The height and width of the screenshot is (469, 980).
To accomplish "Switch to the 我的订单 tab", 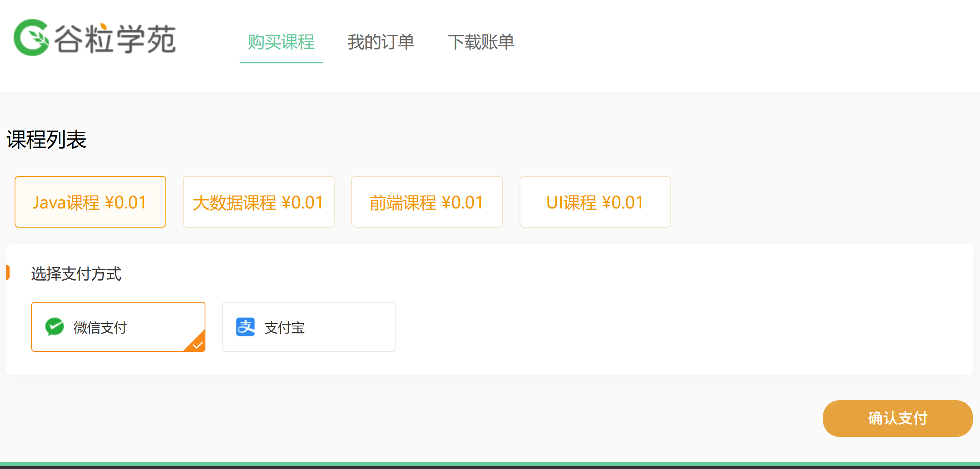I will click(381, 42).
